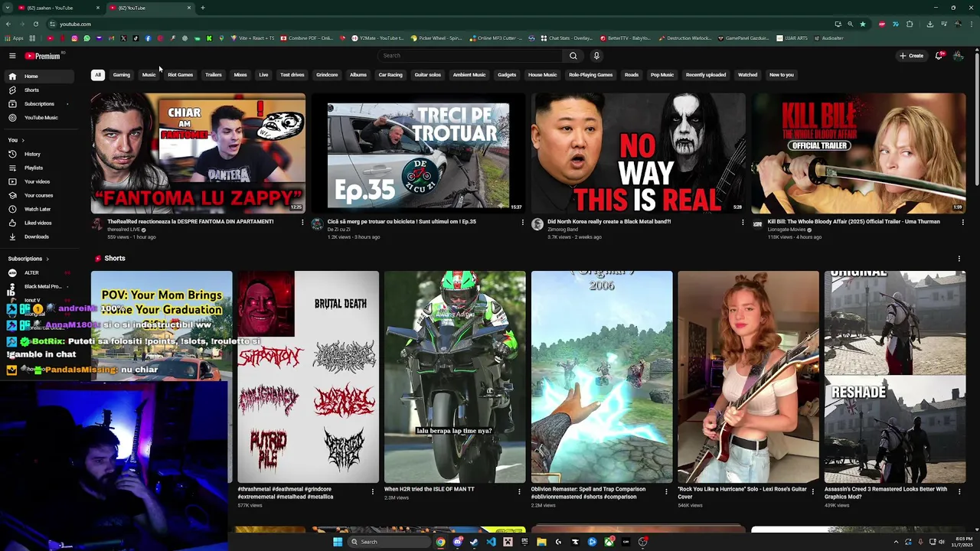Select the New to you chip
980x551 pixels.
click(781, 75)
